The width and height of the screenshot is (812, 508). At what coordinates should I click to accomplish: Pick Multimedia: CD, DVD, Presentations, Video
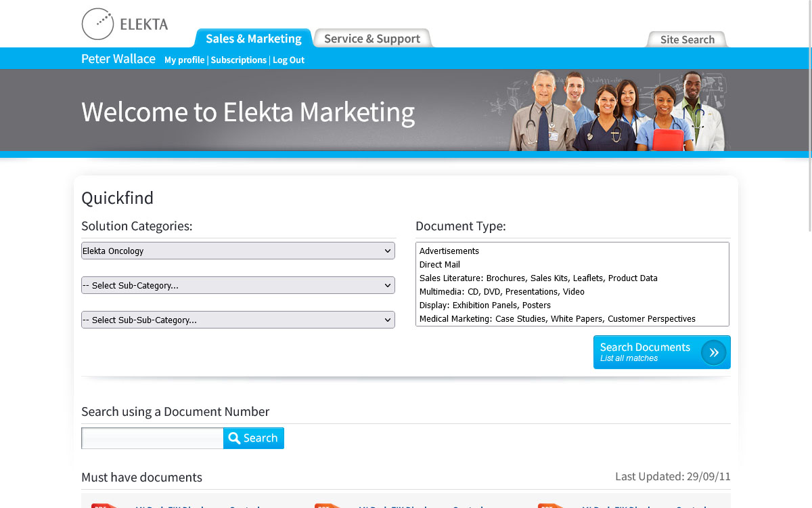501,292
